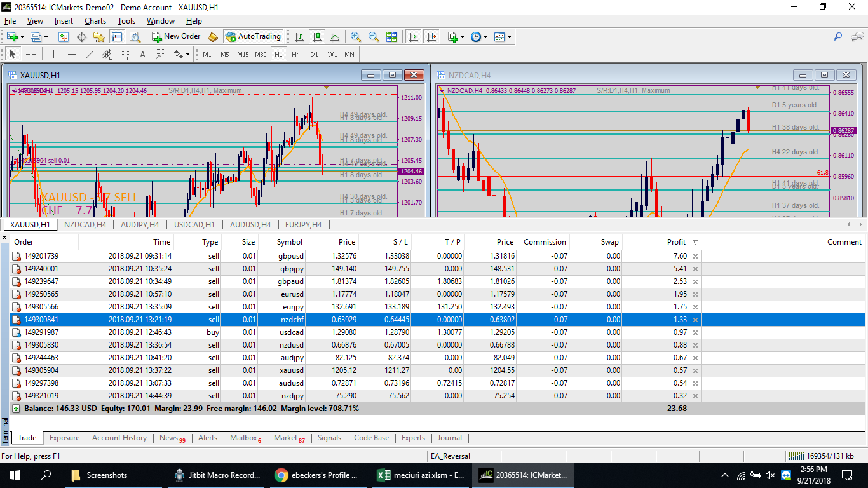Switch to the Account History tab
868x488 pixels.
(x=119, y=438)
